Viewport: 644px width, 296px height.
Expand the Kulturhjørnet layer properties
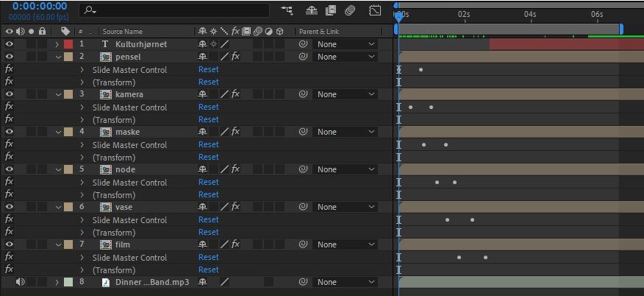tap(57, 44)
